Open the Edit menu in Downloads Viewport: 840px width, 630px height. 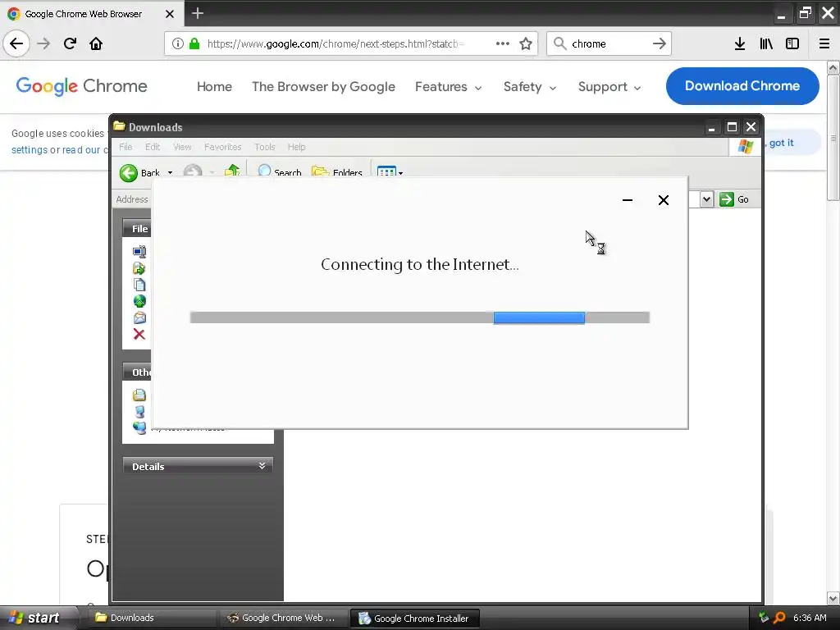pyautogui.click(x=152, y=147)
